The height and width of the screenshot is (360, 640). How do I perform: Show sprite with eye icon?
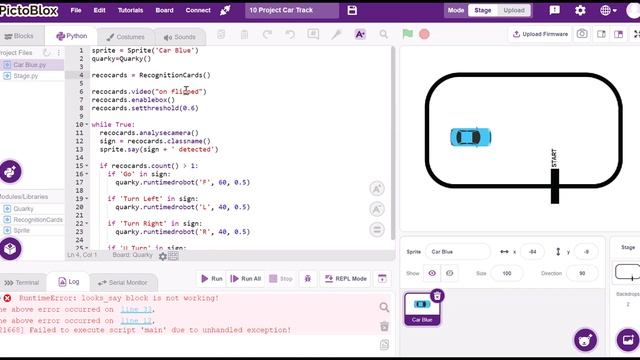tap(432, 273)
